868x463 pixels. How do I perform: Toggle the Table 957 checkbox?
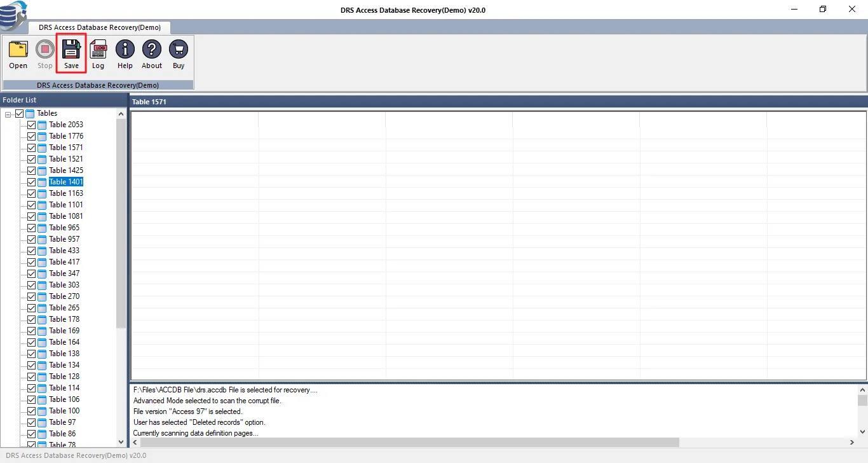[31, 239]
